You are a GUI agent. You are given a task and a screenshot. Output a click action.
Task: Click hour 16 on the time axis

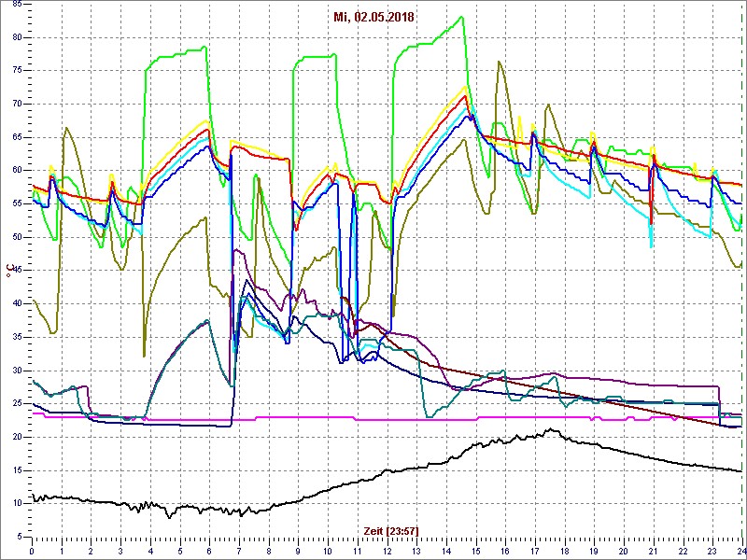pos(505,551)
